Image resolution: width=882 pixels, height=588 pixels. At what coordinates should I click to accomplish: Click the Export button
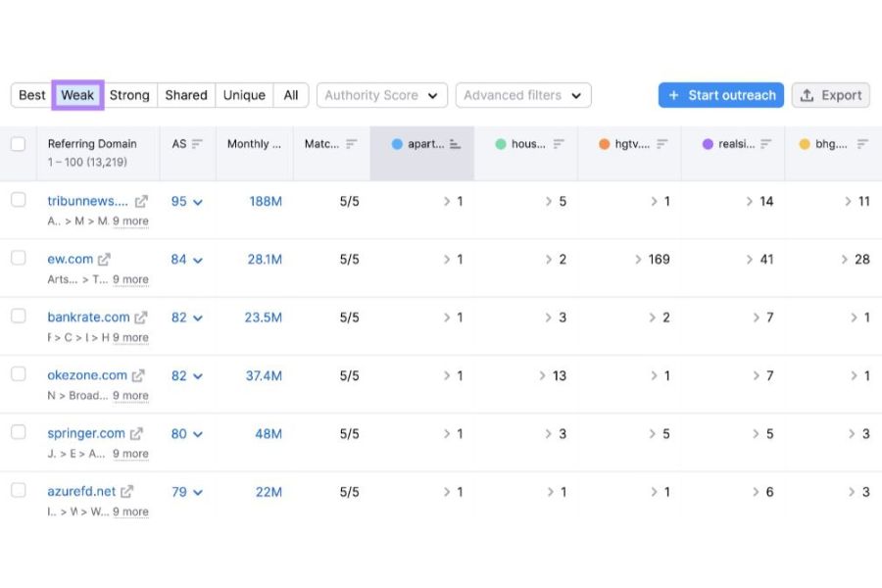coord(831,95)
